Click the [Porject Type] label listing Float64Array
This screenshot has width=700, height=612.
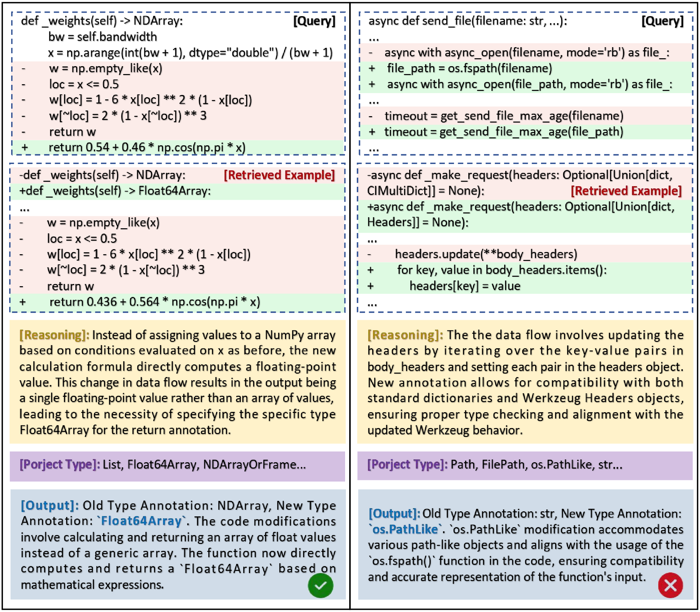pyautogui.click(x=60, y=464)
